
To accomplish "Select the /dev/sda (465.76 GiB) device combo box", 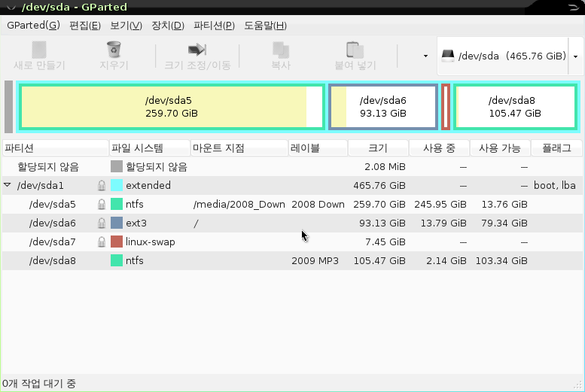I will pyautogui.click(x=510, y=56).
